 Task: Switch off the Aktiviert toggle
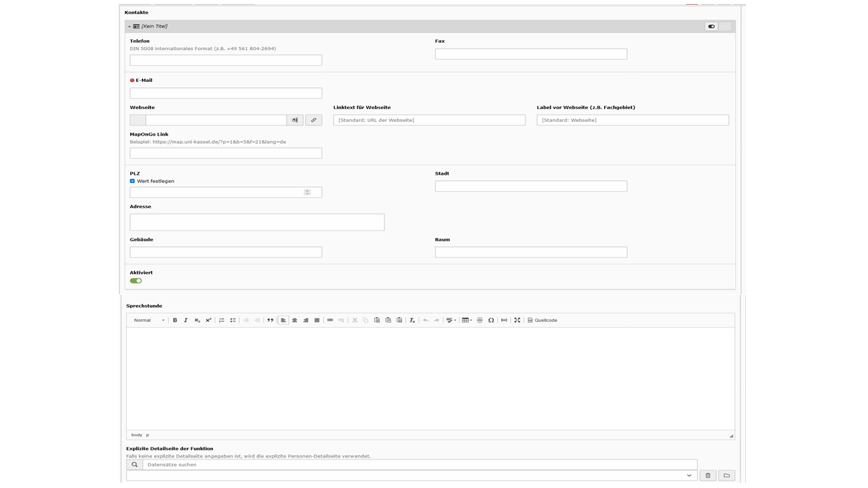[x=136, y=281]
